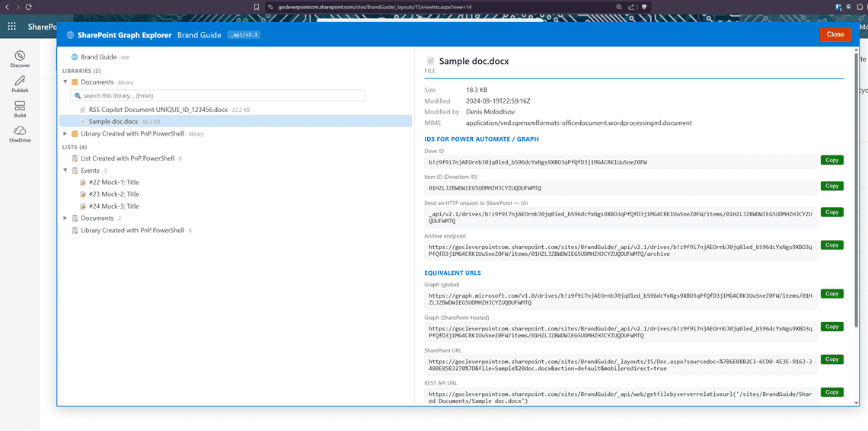Click the SharePoint URL Doc.aspx text
Viewport: 868px width, 431px height.
tap(620, 365)
